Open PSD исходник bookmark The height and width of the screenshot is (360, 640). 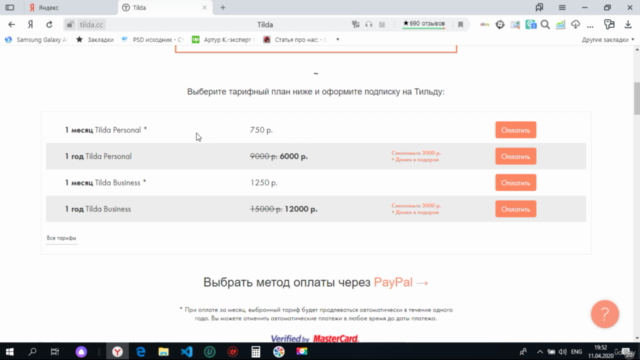(153, 40)
